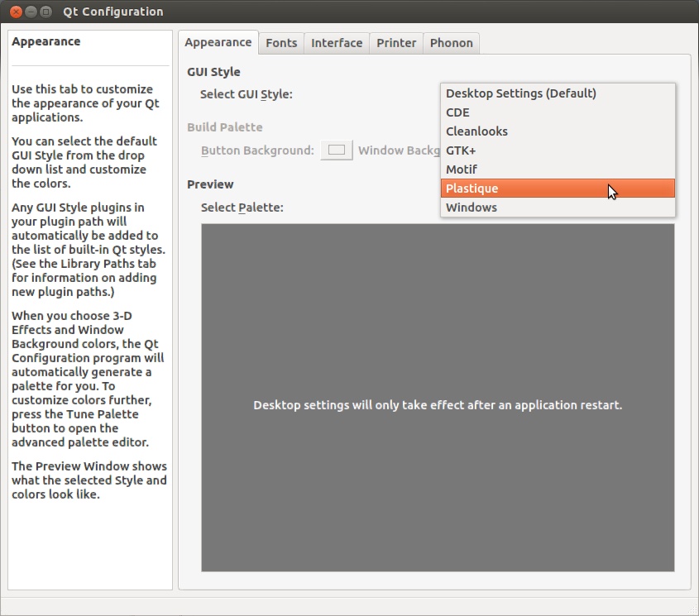
Task: Click the Build Palette heading
Action: click(225, 127)
